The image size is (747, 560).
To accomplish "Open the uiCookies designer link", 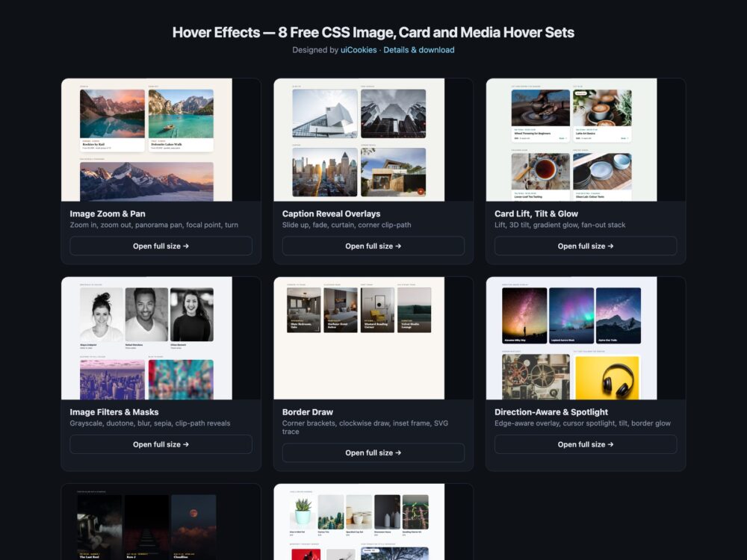I will tap(359, 50).
